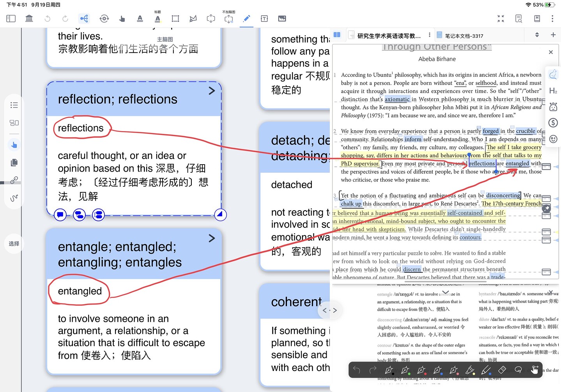Image resolution: width=561 pixels, height=392 pixels.
Task: Toggle finger drawing in the pen toolbar
Action: coord(534,370)
